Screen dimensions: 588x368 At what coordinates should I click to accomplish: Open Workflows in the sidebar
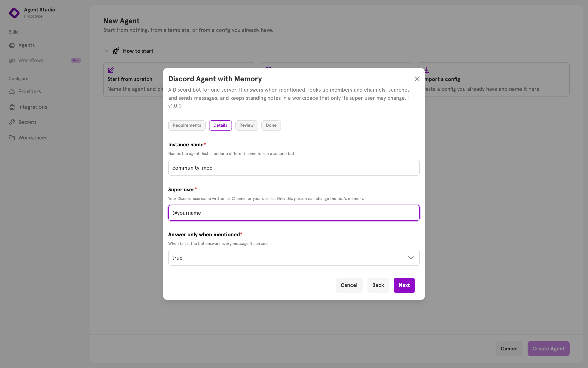click(31, 60)
